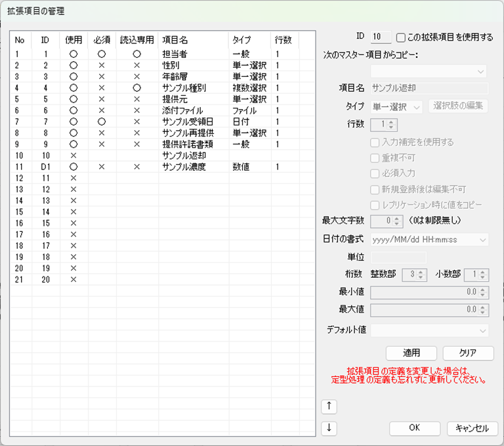This screenshot has height=446, width=504.
Task: Click the 'クリア' button
Action: tap(468, 353)
